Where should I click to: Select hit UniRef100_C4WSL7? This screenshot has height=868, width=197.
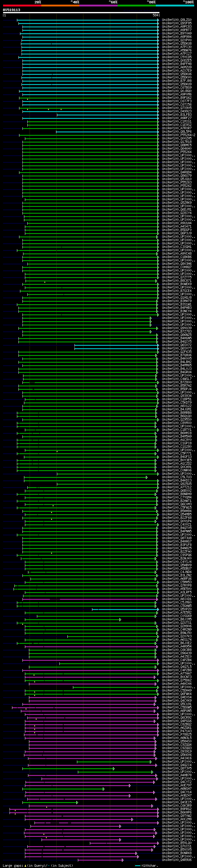point(176,379)
